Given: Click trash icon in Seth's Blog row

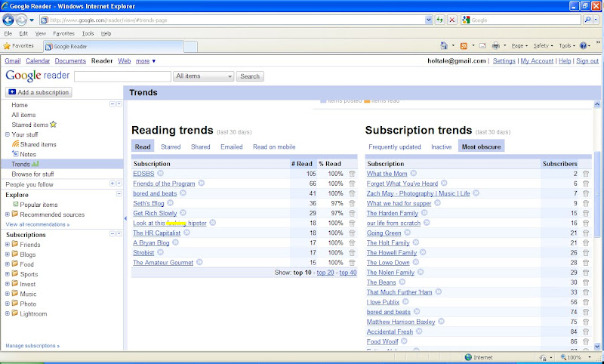Looking at the screenshot, I should (x=352, y=203).
